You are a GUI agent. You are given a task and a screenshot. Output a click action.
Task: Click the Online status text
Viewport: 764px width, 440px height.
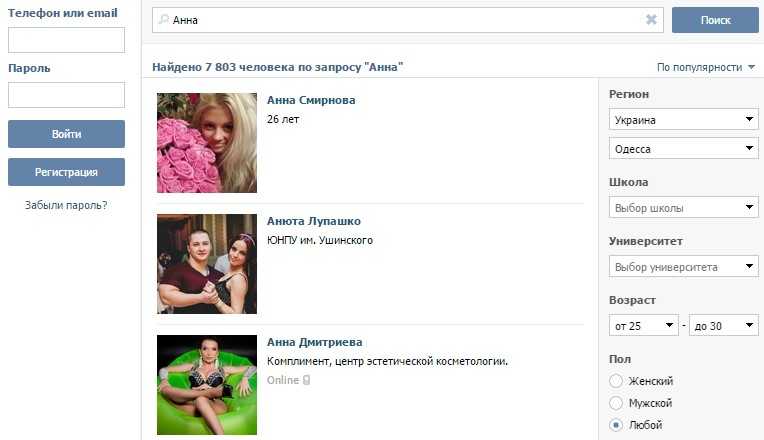283,380
